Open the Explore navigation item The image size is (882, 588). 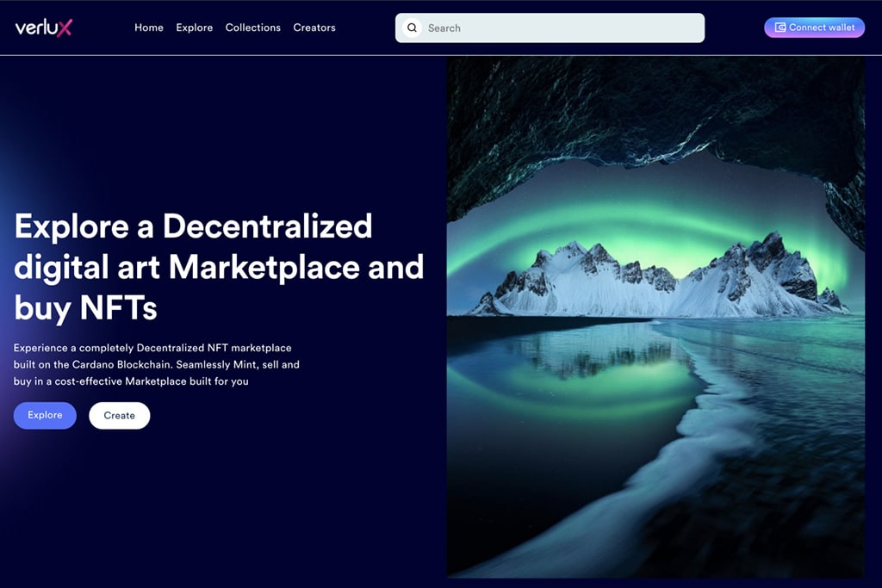point(194,28)
